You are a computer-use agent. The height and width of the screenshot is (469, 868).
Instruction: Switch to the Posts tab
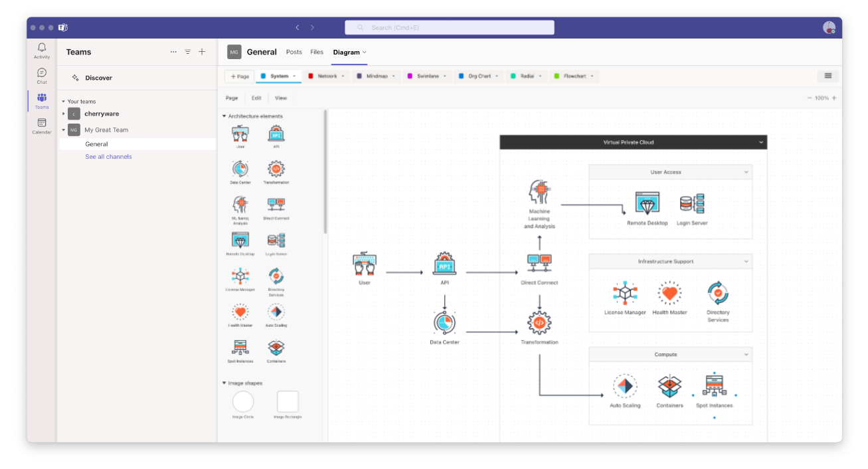(x=294, y=52)
